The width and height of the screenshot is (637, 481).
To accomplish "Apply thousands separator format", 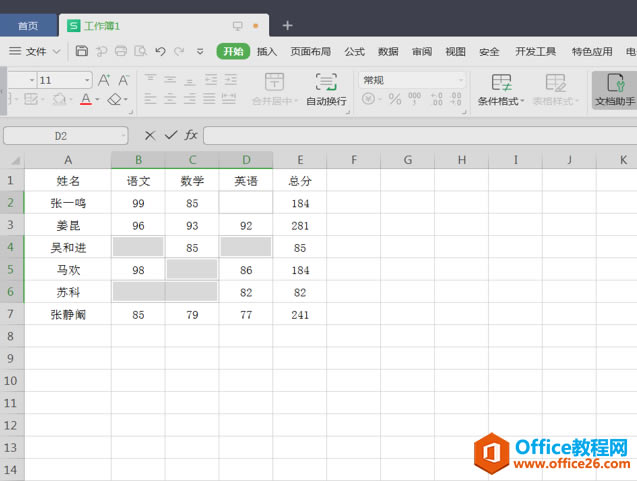I will 414,99.
